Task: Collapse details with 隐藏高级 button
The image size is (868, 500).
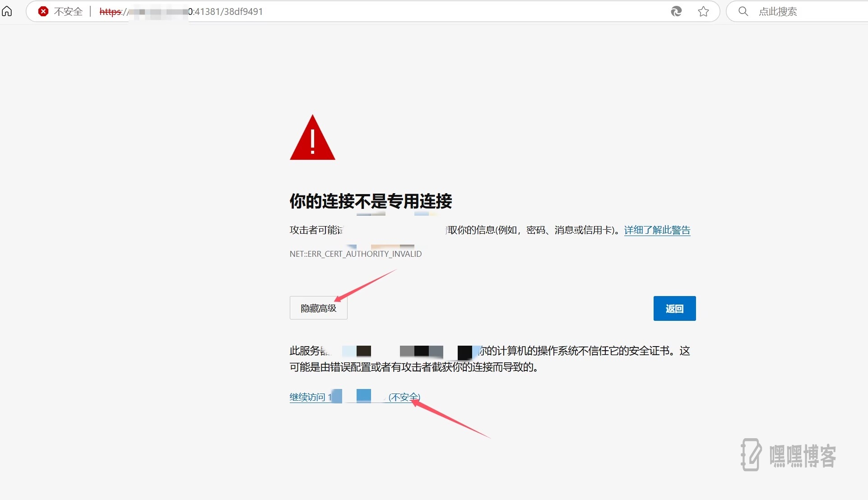Action: tap(318, 308)
